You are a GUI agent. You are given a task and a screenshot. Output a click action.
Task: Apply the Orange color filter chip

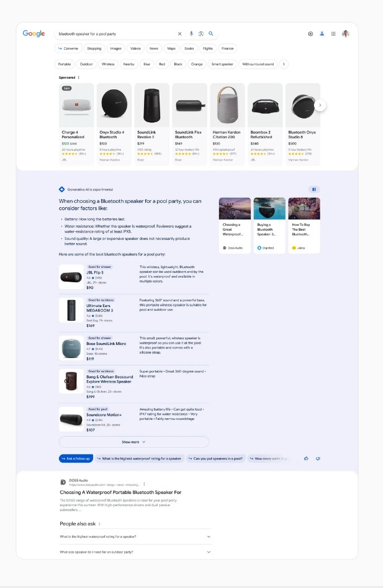[197, 64]
